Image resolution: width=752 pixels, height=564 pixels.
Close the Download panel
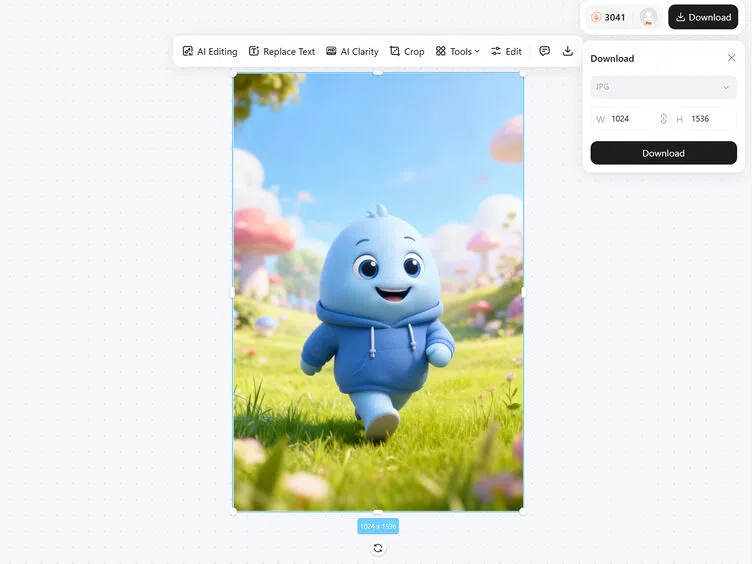tap(731, 58)
